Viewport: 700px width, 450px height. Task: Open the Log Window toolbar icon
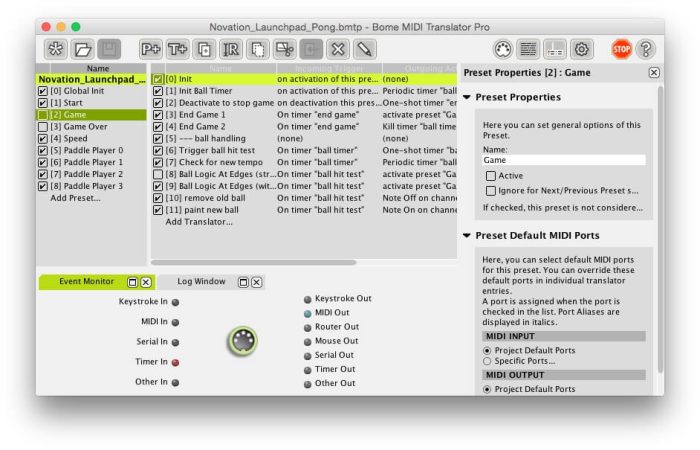pos(529,49)
